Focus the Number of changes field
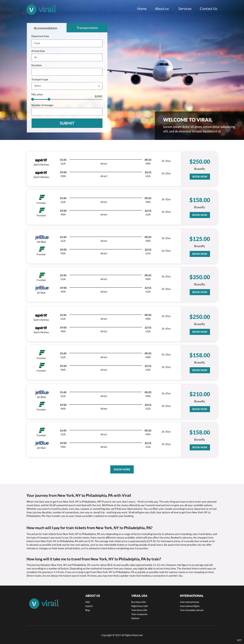 coord(67,112)
